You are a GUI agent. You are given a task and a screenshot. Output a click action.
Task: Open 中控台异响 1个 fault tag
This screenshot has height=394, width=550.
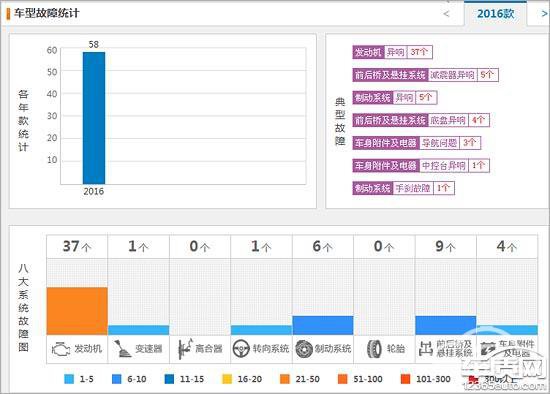click(421, 166)
